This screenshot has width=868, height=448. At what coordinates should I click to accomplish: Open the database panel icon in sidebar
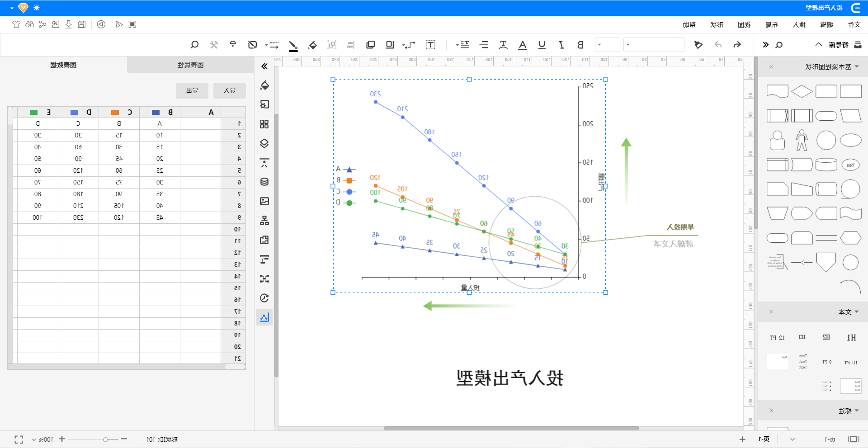tap(264, 182)
